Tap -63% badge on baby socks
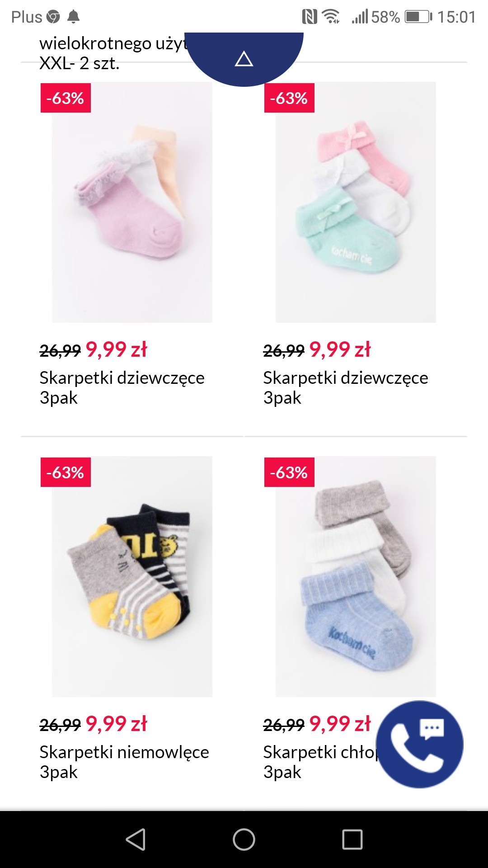Viewport: 488px width, 868px height. 66,472
